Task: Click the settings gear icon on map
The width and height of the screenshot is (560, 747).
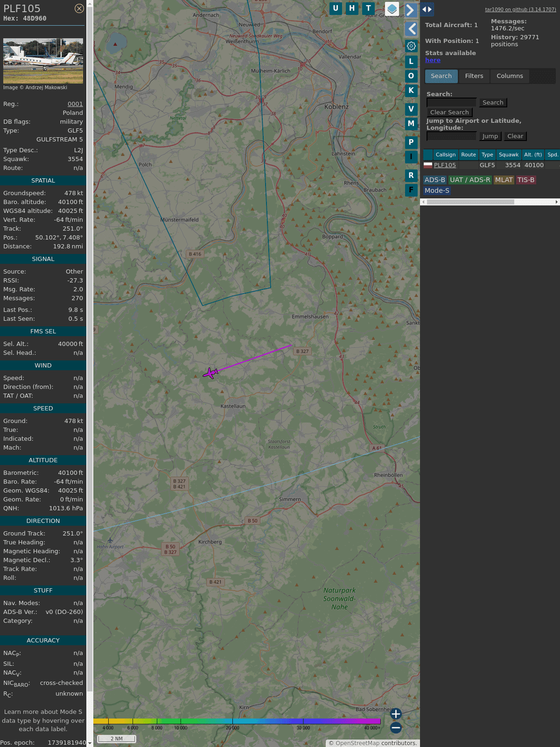Action: coord(411,46)
